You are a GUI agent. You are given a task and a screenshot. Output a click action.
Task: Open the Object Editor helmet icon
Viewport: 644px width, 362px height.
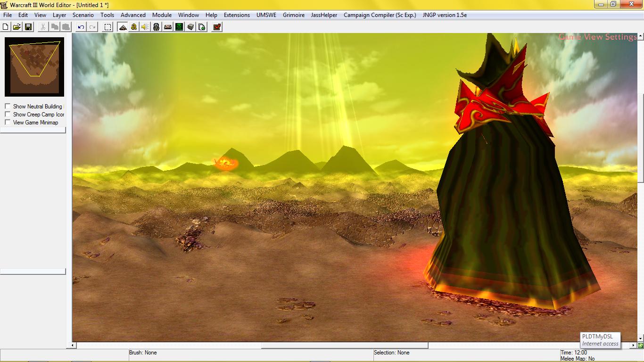tap(157, 27)
